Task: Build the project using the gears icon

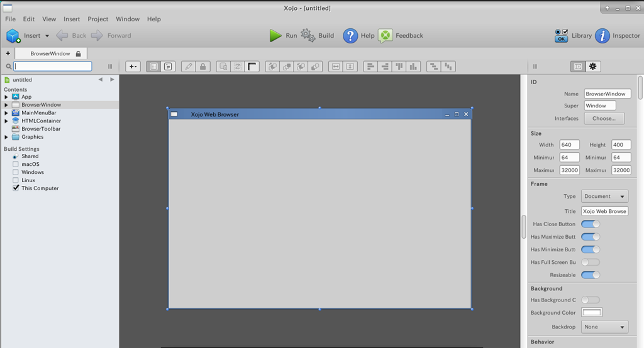Action: coord(308,35)
